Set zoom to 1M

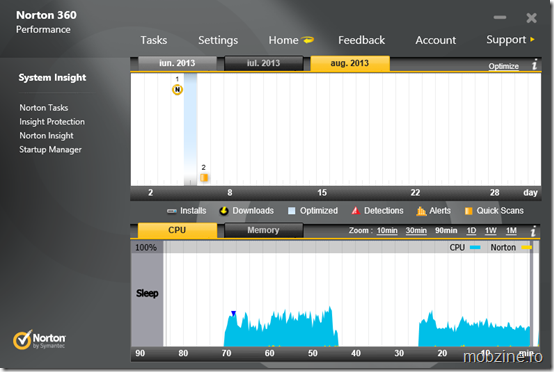[511, 231]
